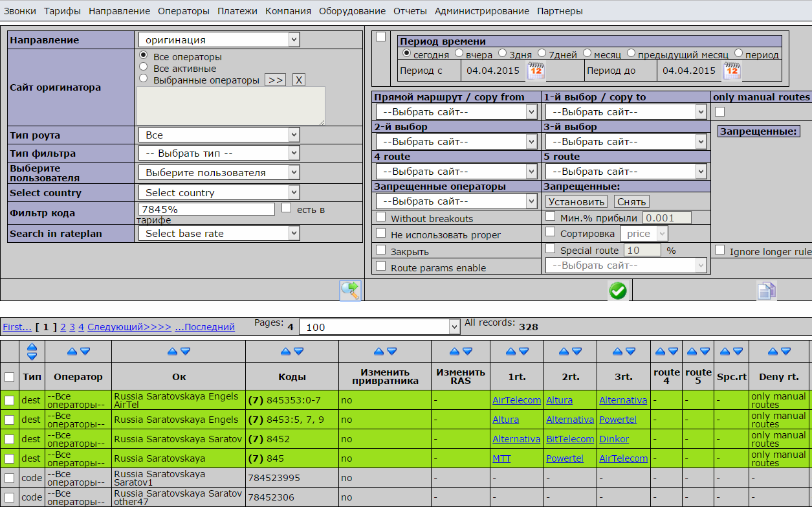Enable the 'Without breakouts' checkbox
The height and width of the screenshot is (507, 812).
[x=381, y=217]
